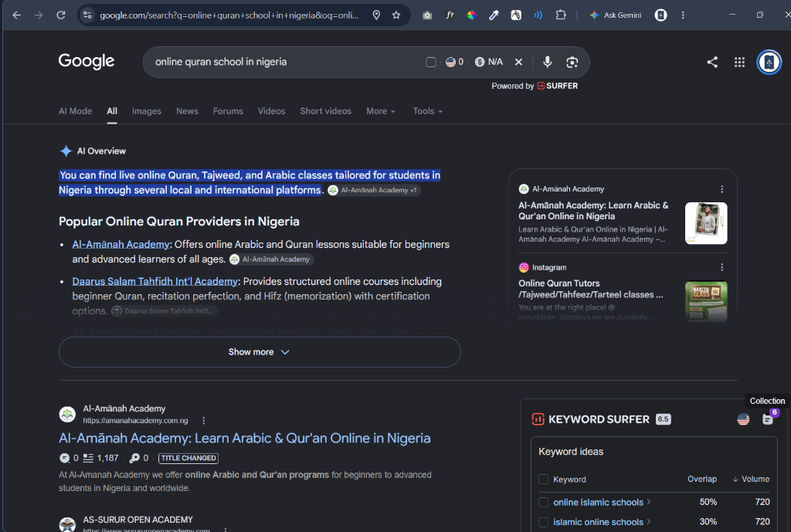The height and width of the screenshot is (532, 791).
Task: Click Keyword Surfer logo icon
Action: [538, 419]
